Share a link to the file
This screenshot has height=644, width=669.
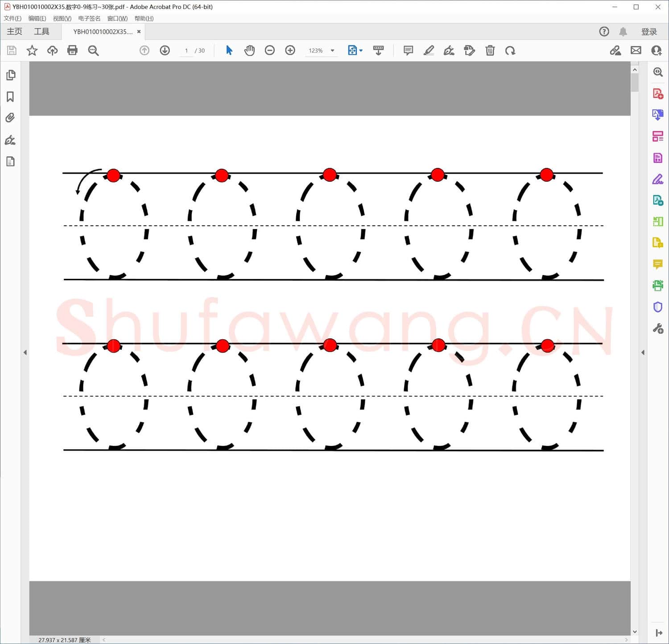(615, 50)
